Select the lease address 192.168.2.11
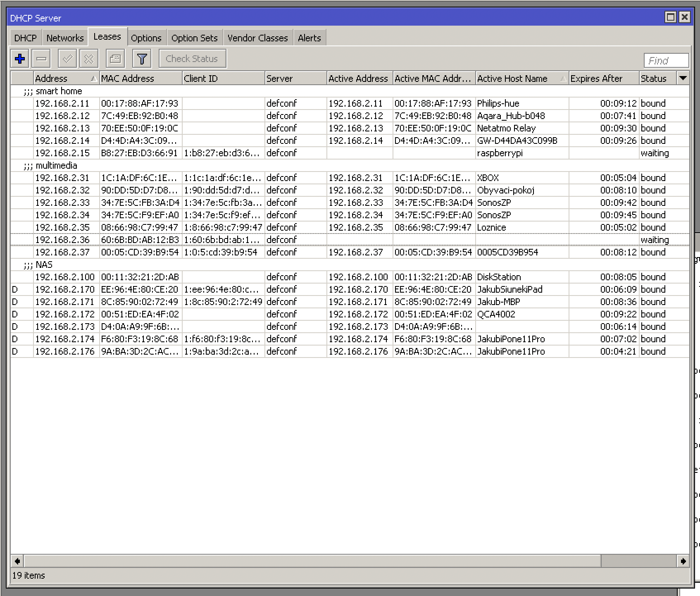 [x=62, y=103]
